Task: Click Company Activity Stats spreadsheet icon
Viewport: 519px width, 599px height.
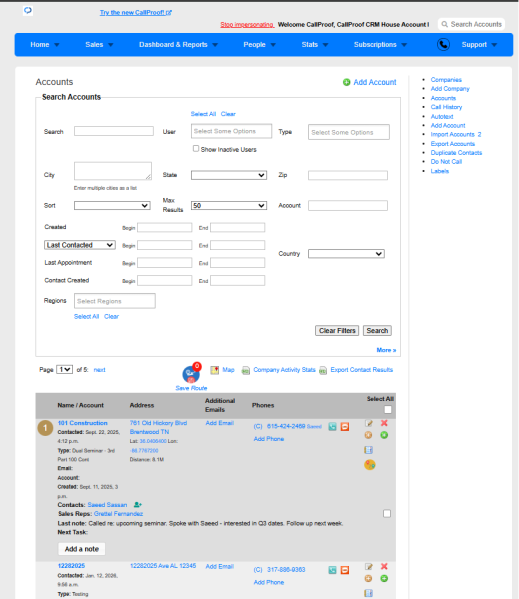Action: [246, 370]
